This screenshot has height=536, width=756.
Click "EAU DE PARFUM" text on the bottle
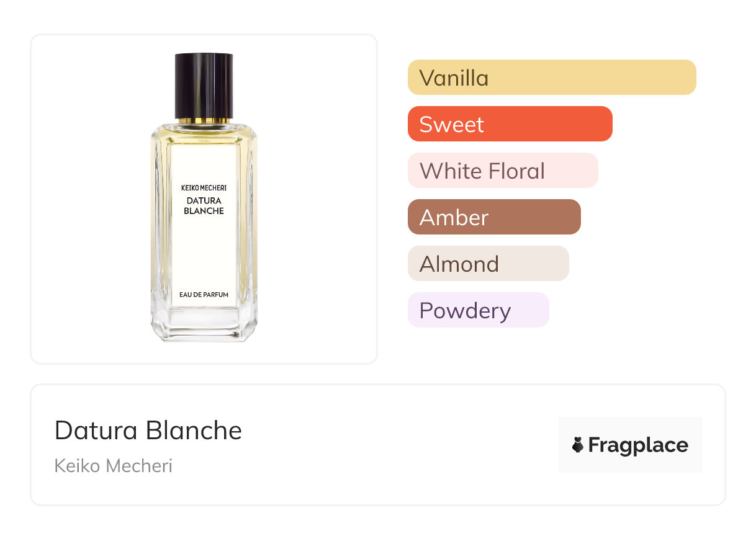pyautogui.click(x=204, y=295)
